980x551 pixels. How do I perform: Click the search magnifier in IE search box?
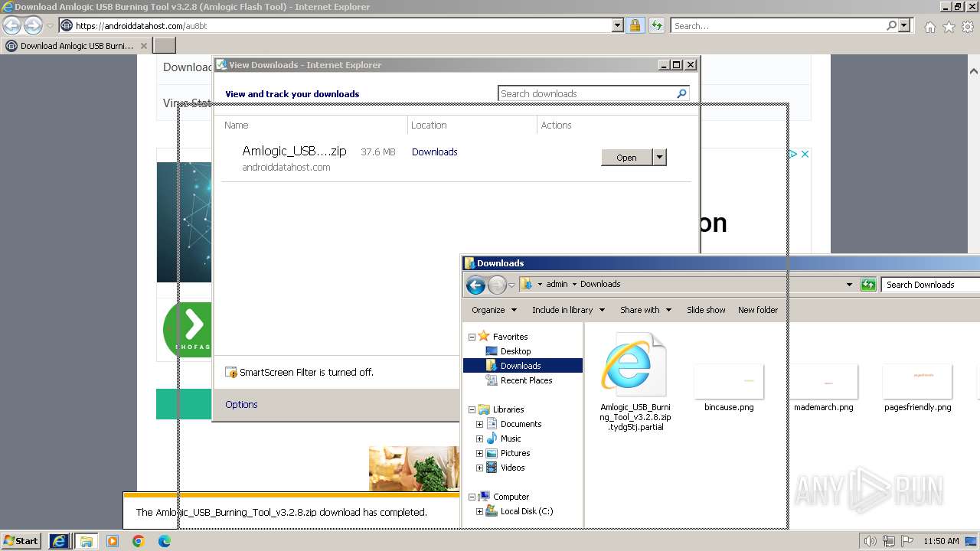891,25
